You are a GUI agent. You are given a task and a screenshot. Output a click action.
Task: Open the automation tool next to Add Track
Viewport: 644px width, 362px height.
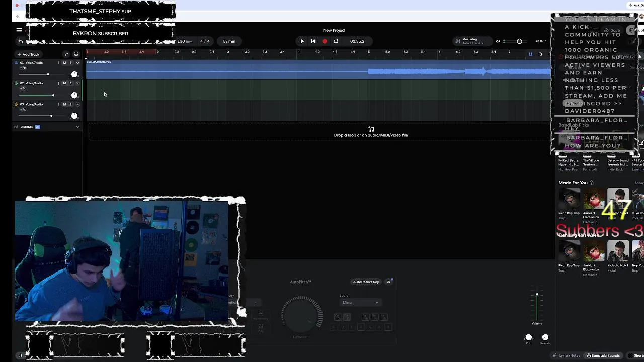point(66,54)
